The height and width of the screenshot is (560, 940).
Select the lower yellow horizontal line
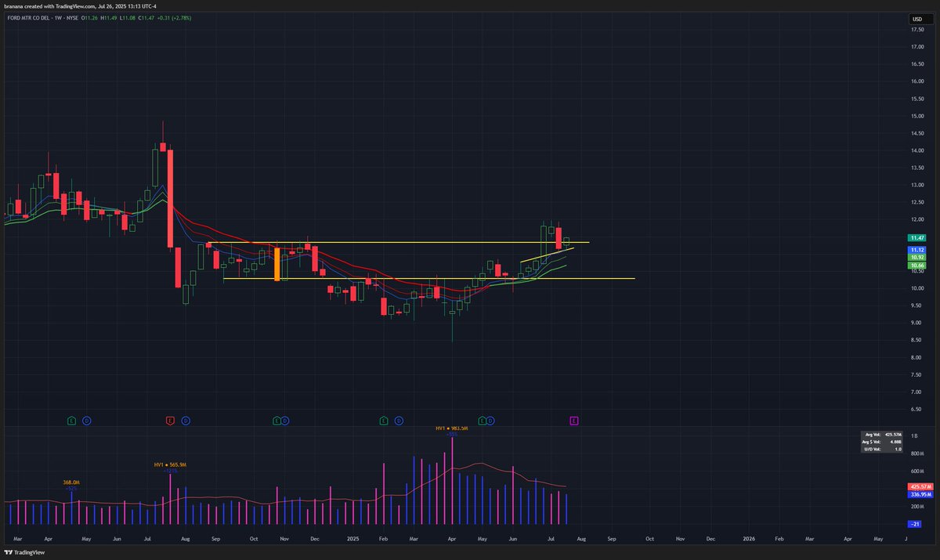pos(428,278)
